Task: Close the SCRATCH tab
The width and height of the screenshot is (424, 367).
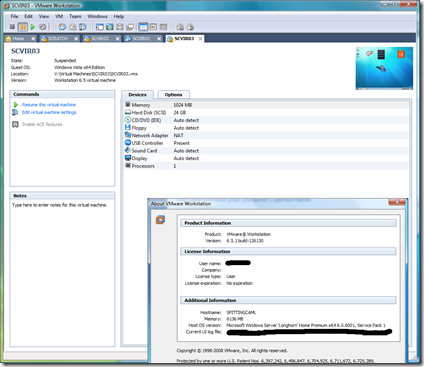Action: (76, 39)
